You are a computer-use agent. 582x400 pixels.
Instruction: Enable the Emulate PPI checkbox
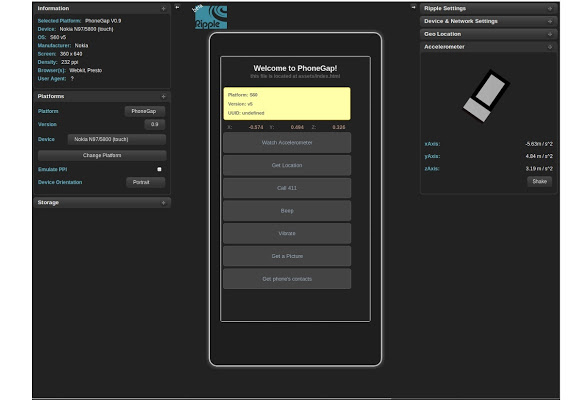pyautogui.click(x=159, y=169)
